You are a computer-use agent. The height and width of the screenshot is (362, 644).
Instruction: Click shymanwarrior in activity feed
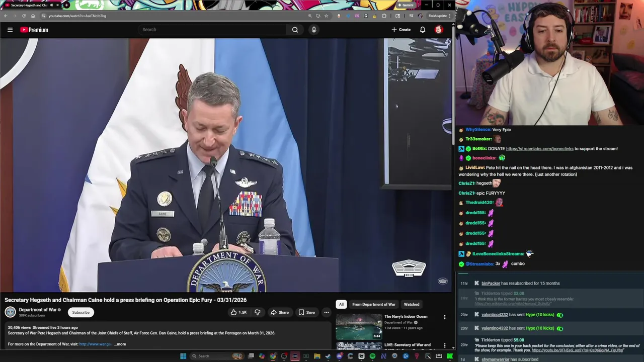(496, 359)
